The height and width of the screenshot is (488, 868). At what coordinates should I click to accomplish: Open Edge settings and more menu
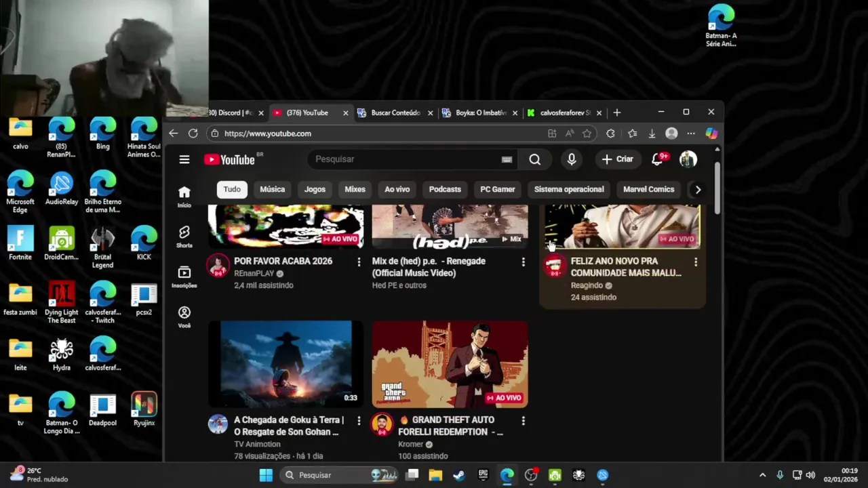click(691, 134)
